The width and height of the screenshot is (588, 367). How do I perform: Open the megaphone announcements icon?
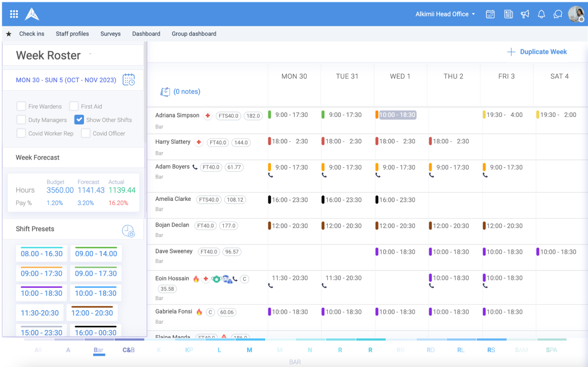(x=525, y=14)
